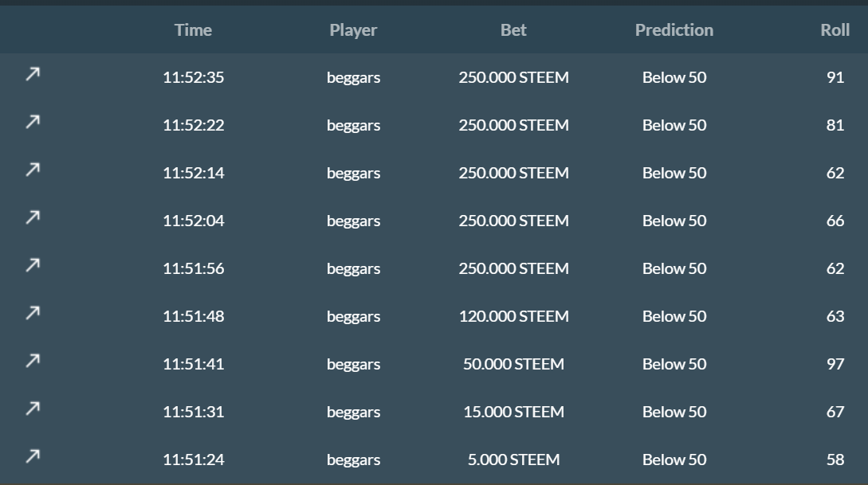Screen dimensions: 868x485
Task: Click the Prediction column header
Action: [x=674, y=30]
